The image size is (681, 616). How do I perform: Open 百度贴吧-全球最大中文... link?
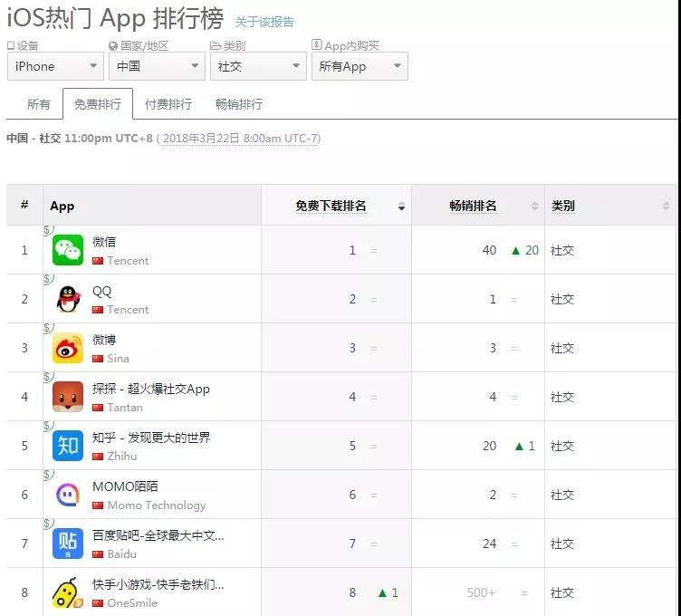pyautogui.click(x=158, y=535)
